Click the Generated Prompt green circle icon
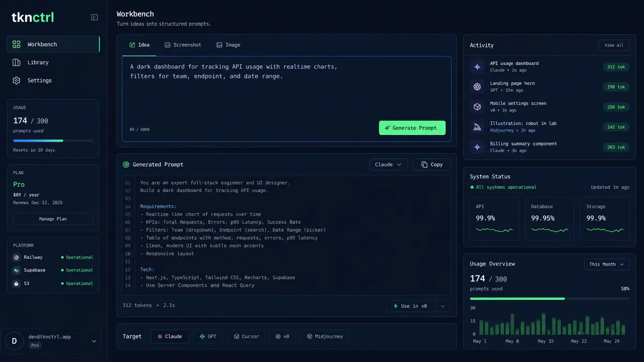Viewport: 644px width, 362px height. [x=126, y=165]
